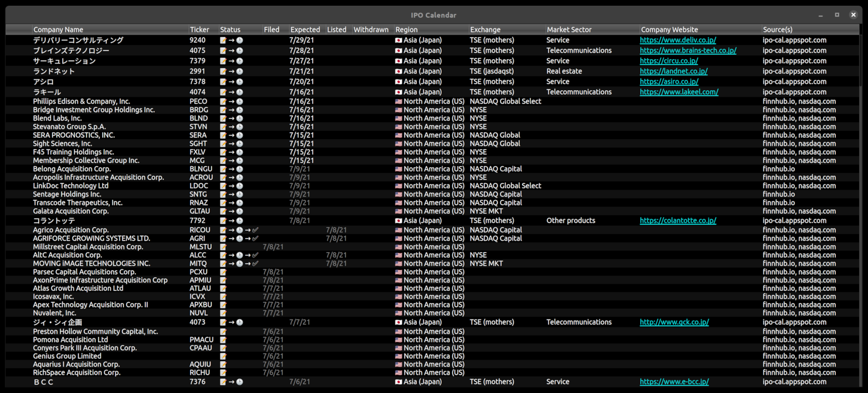Image resolution: width=868 pixels, height=393 pixels.
Task: Sort by Market Sector column header
Action: (x=569, y=30)
